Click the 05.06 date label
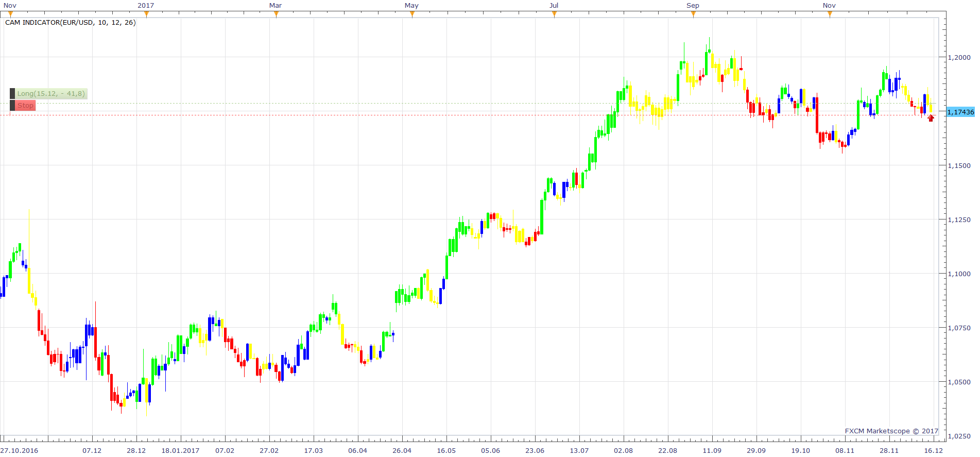980x457 pixels. [x=491, y=450]
